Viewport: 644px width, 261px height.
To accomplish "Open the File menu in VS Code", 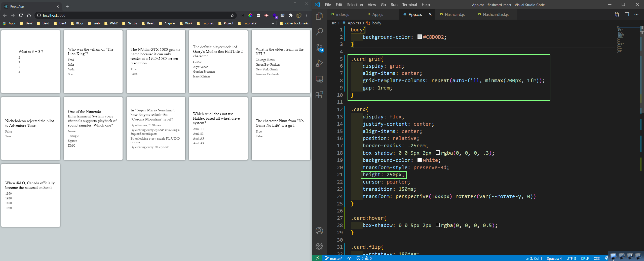I will tap(328, 5).
